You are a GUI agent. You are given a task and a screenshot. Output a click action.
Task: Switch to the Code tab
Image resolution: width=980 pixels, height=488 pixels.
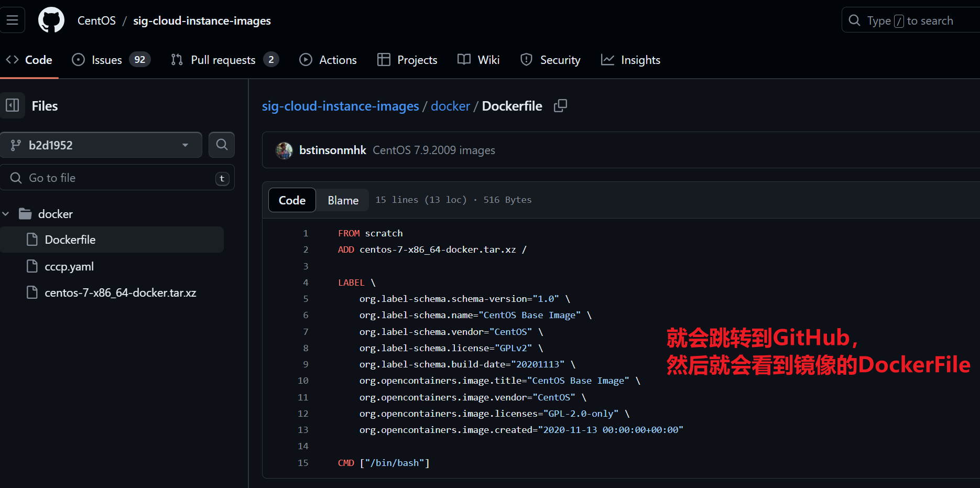pos(29,60)
